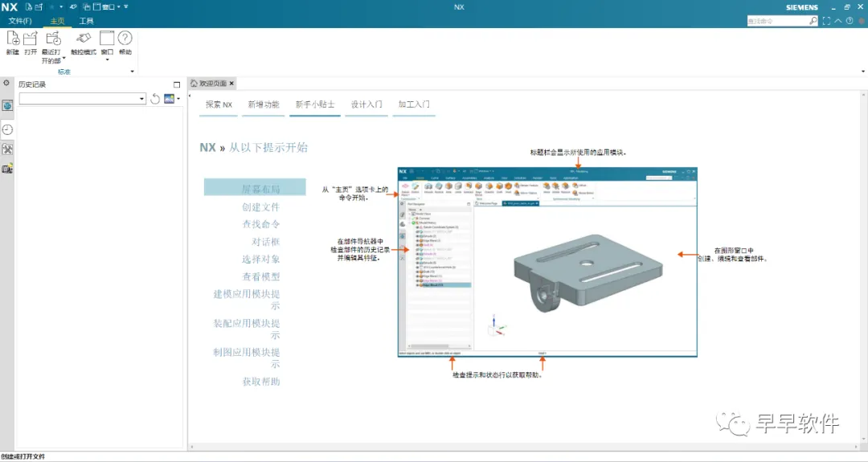This screenshot has height=462, width=868.
Task: Click the NX layout screenshot illustration
Action: tap(547, 262)
